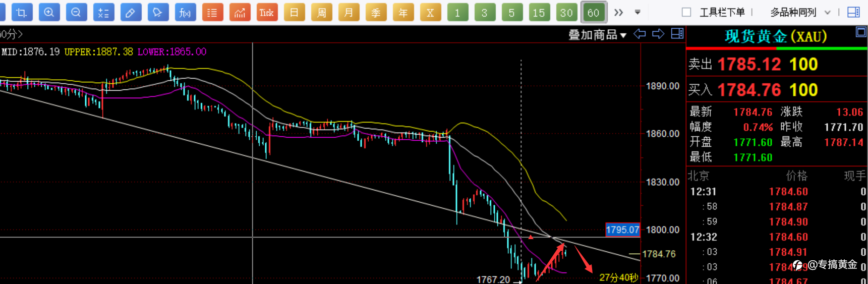Screen dimensions: 868x284
Task: Click the :58 tick row price 1784.87
Action: pos(788,207)
